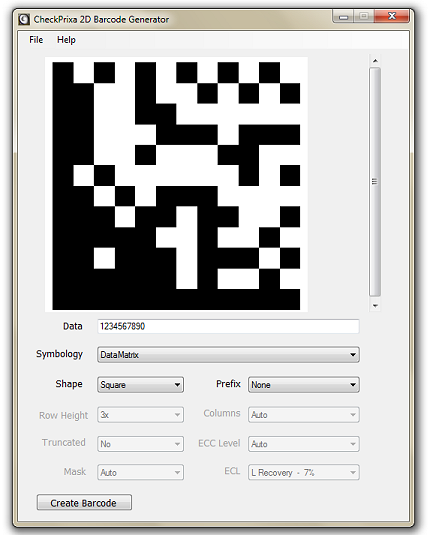Click the Prefix label
Viewport: 430px width, 535px height.
pyautogui.click(x=228, y=384)
